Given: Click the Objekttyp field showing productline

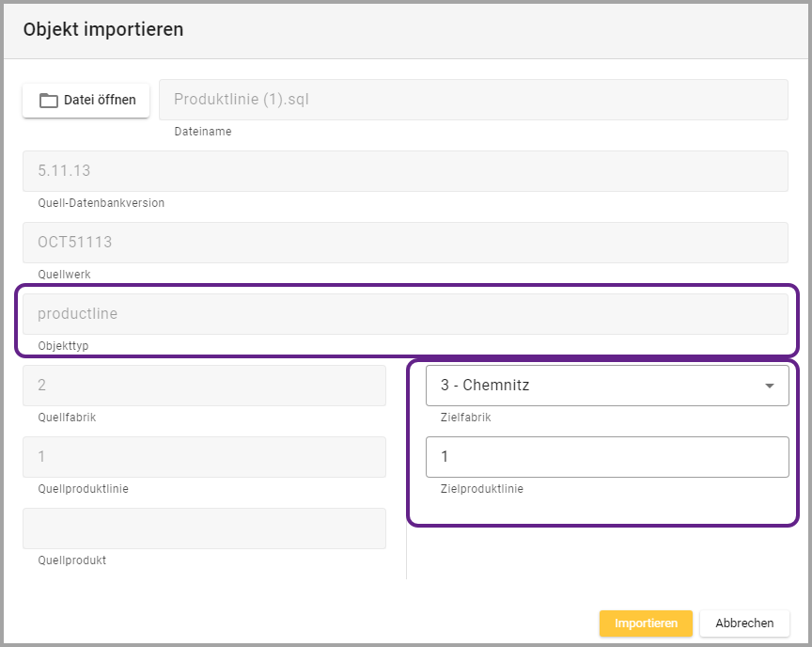Looking at the screenshot, I should (x=405, y=314).
